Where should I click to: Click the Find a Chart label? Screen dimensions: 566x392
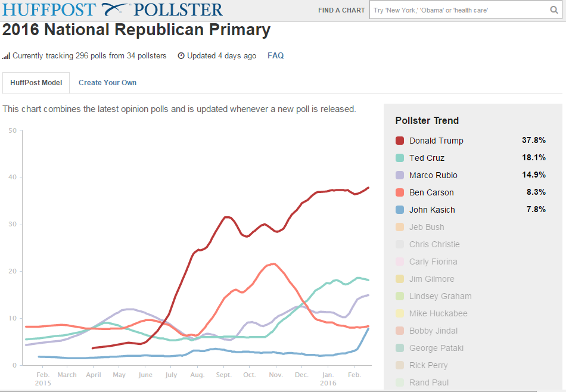click(x=341, y=10)
